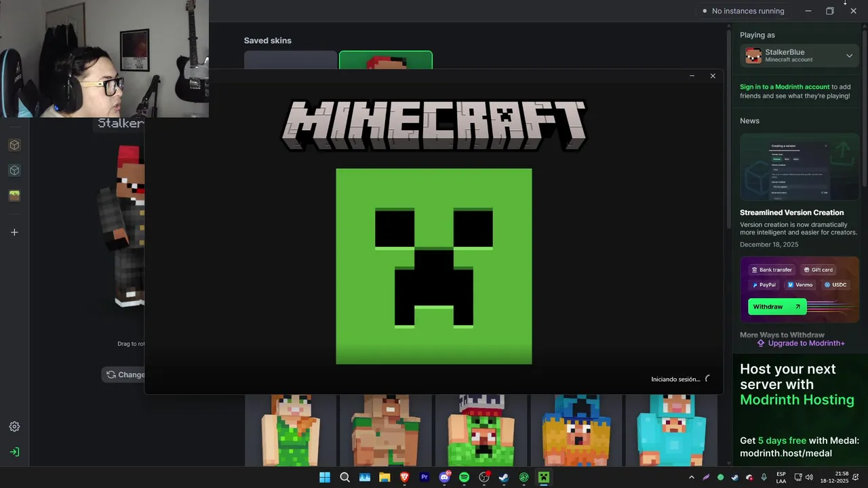
Task: Open Windows taskbar search
Action: click(x=344, y=477)
